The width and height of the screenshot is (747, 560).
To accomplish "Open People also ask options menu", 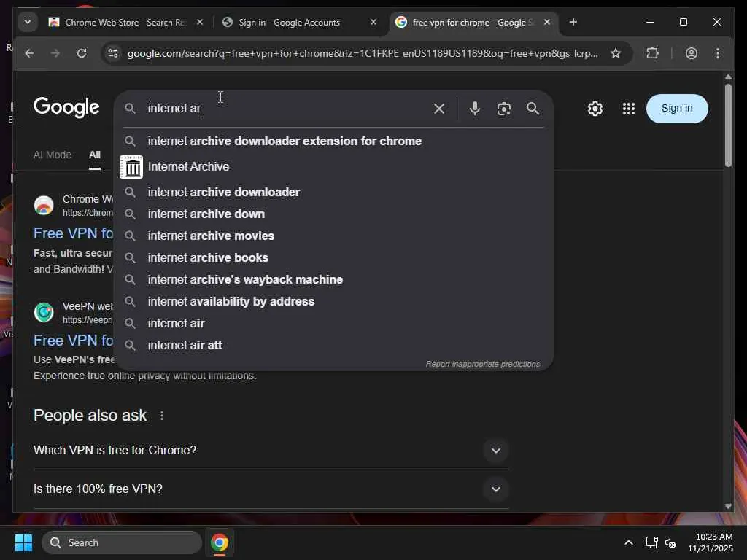I will point(162,416).
